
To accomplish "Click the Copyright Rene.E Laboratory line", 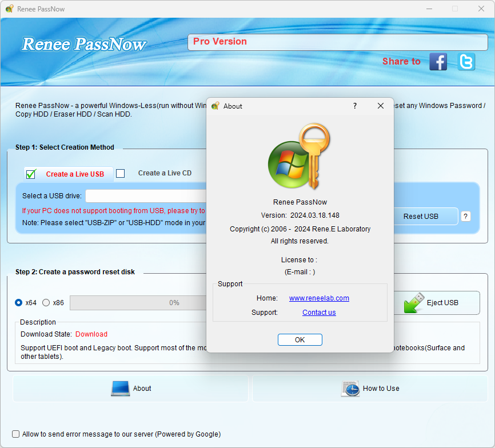I will click(x=300, y=229).
